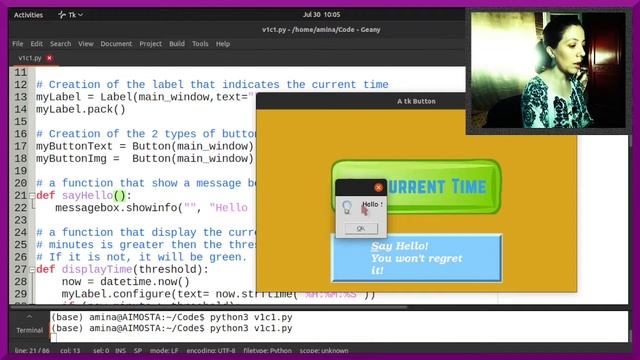Open the Tk application menu dropdown

[71, 15]
